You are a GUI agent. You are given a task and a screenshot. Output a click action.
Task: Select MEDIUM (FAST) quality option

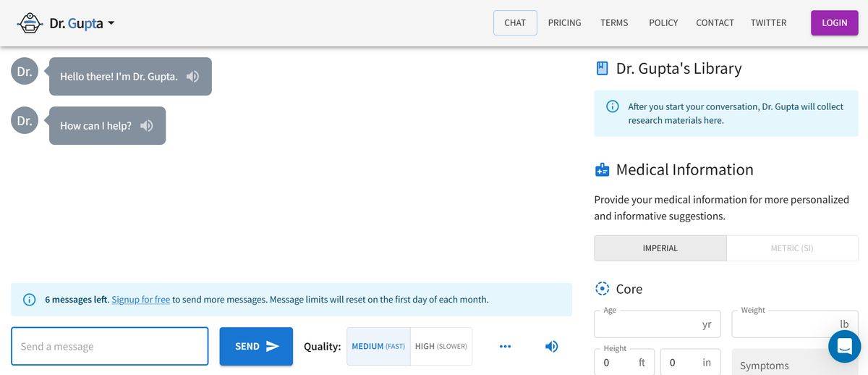(378, 347)
